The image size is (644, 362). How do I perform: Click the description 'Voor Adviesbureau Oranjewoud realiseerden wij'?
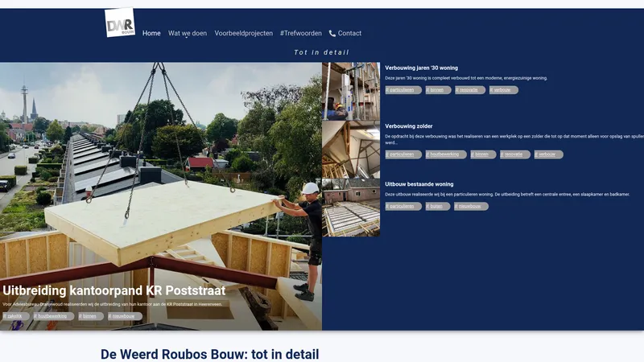pyautogui.click(x=112, y=305)
